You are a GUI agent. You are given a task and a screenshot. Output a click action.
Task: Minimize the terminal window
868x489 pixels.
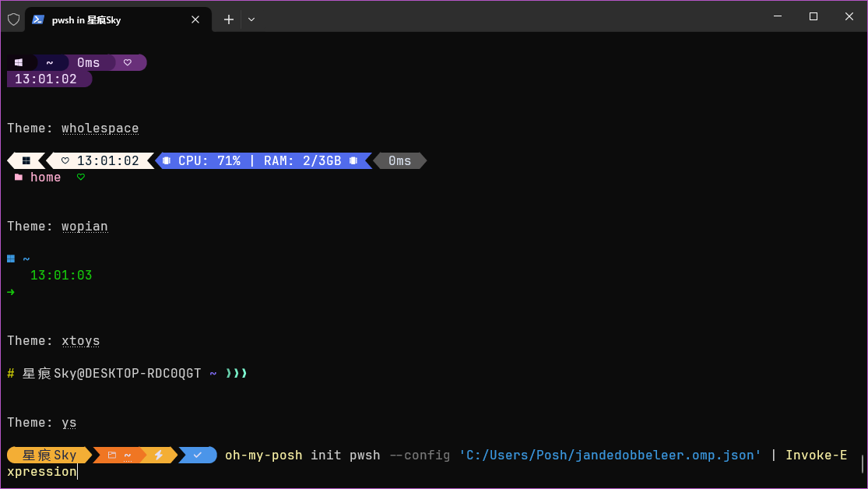coord(778,16)
